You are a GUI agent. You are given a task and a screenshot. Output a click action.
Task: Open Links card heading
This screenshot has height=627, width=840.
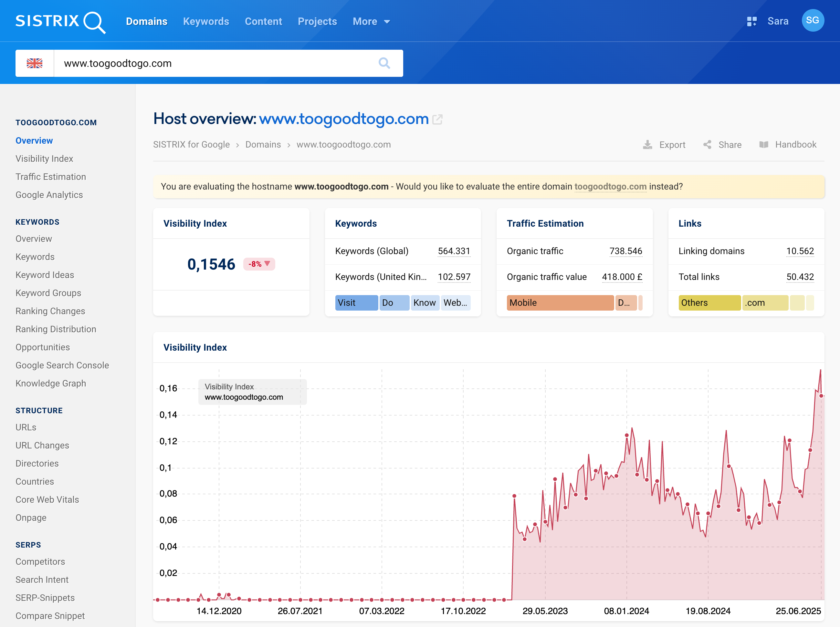point(690,223)
